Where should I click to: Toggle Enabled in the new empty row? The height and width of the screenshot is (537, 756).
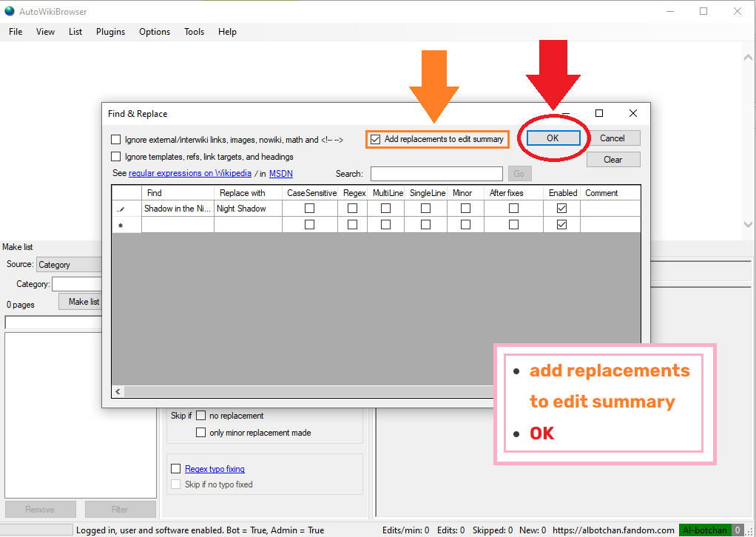[x=561, y=225]
